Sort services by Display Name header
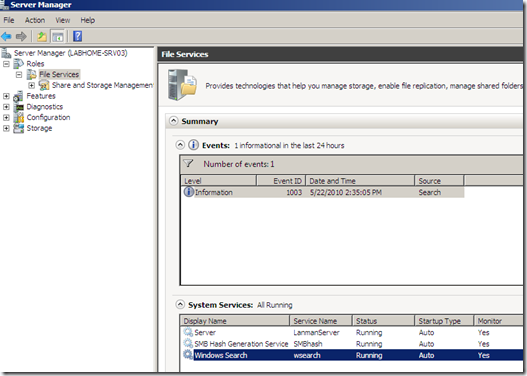 235,321
